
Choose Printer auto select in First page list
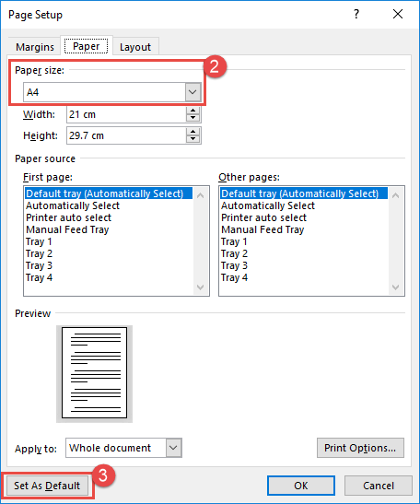109,217
